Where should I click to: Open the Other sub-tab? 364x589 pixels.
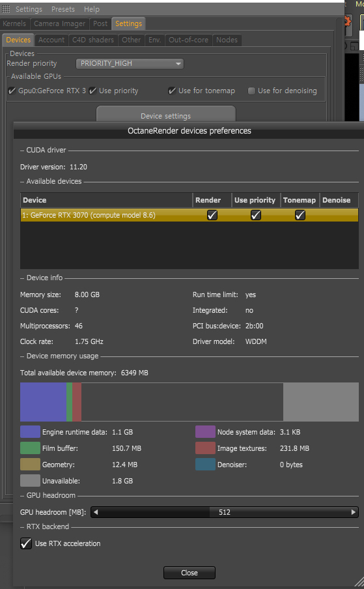[132, 40]
